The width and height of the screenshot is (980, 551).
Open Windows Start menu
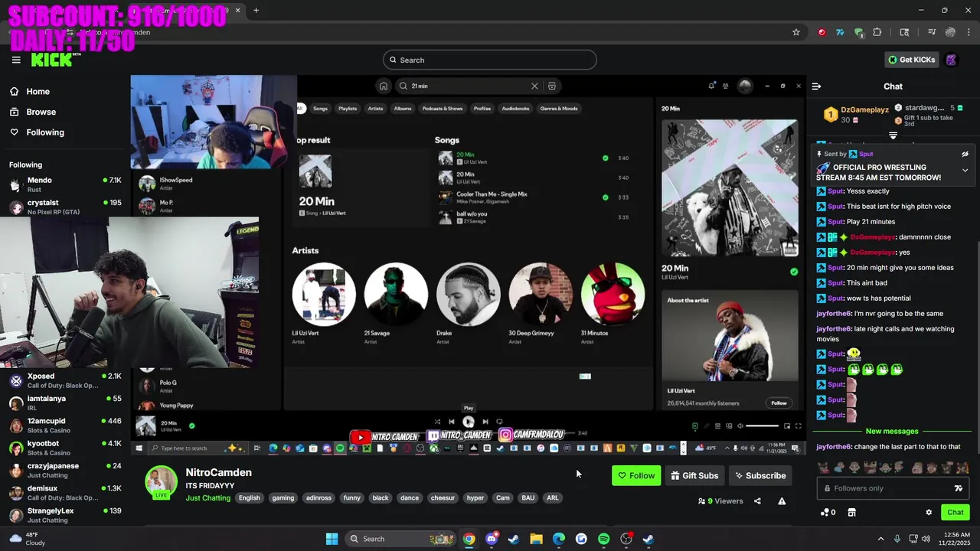tap(332, 539)
